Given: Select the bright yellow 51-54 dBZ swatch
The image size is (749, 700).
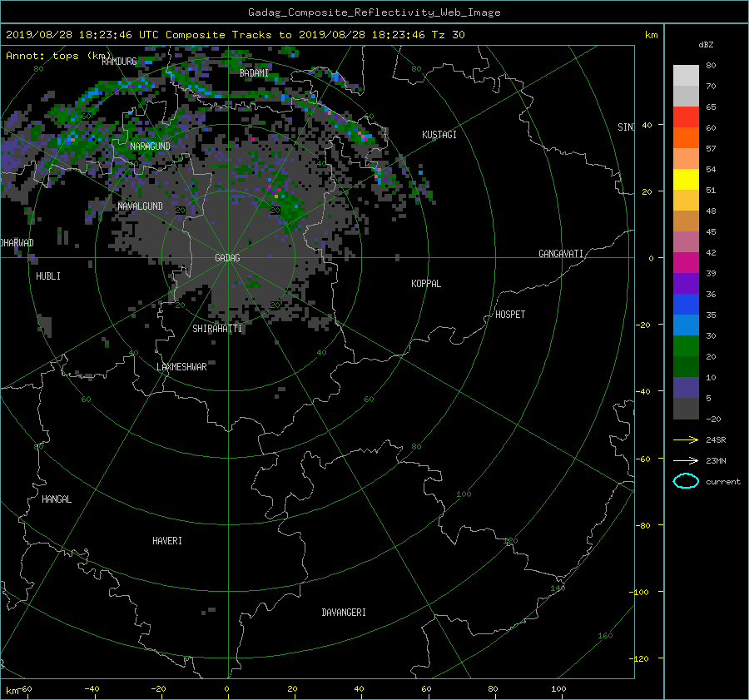Looking at the screenshot, I should click(x=686, y=179).
